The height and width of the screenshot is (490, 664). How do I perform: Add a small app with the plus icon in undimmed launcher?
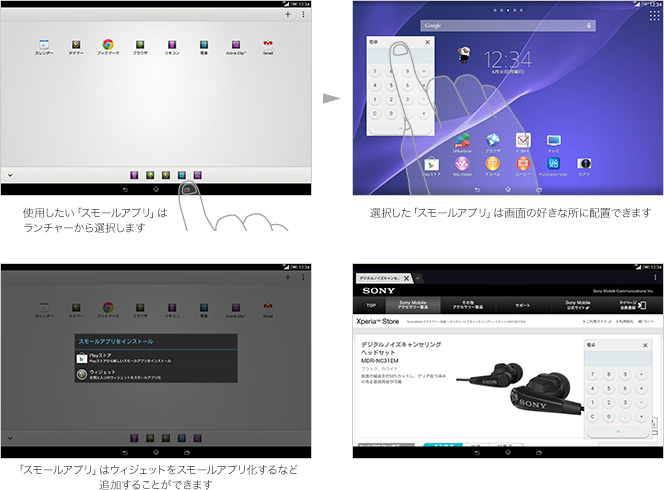tap(288, 15)
